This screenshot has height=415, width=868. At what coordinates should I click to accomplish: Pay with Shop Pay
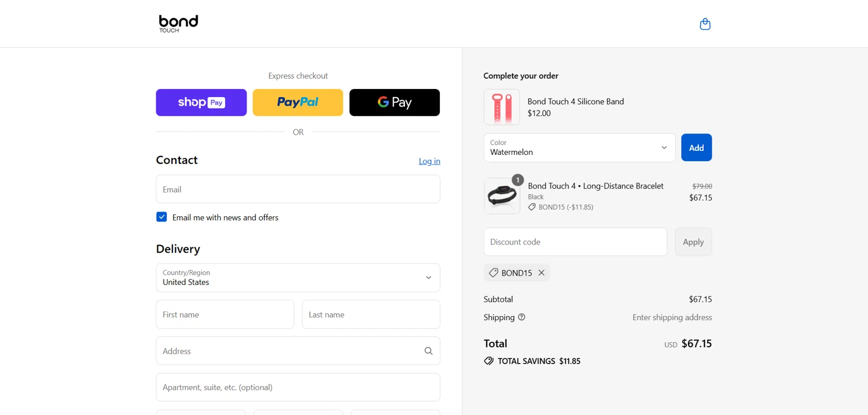click(x=201, y=102)
